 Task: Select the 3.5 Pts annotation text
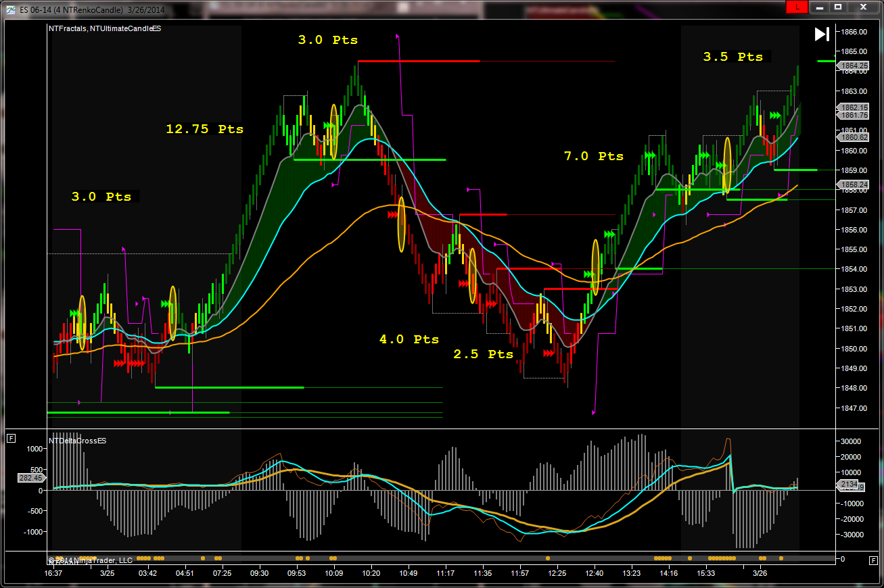pyautogui.click(x=732, y=57)
